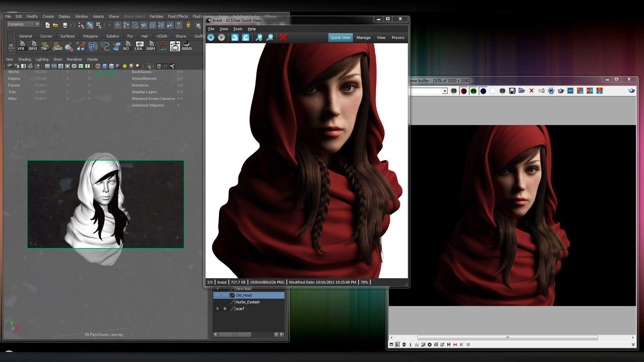
Task: Save the scene with the floppy disk icon in Maya
Action: coord(65,25)
